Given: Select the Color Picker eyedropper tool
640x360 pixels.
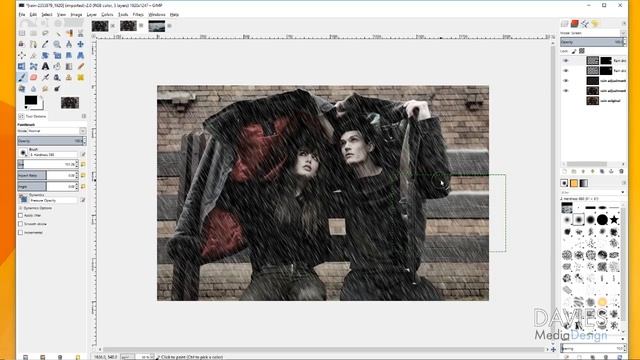Looking at the screenshot, I should [45, 44].
